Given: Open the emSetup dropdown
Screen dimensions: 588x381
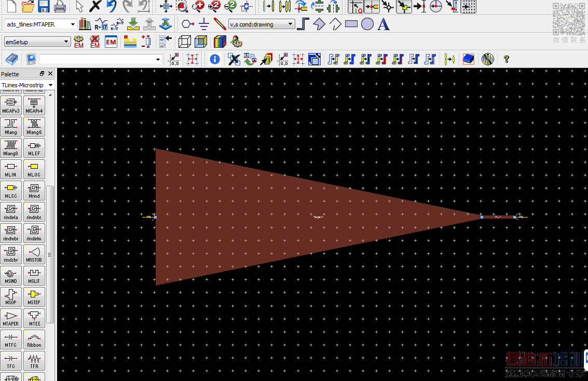Looking at the screenshot, I should pyautogui.click(x=66, y=42).
